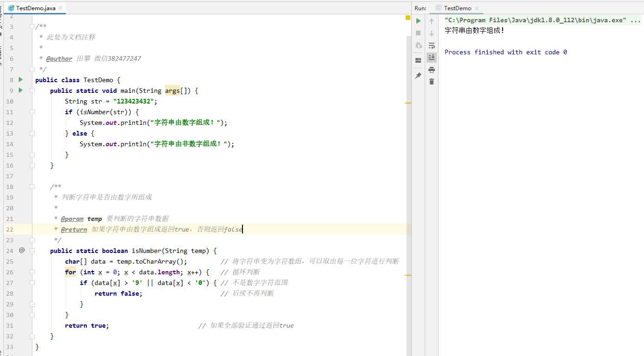This screenshot has height=356, width=644.
Task: Click the run gutter arrow next to class TestDemo
Action: [20, 80]
